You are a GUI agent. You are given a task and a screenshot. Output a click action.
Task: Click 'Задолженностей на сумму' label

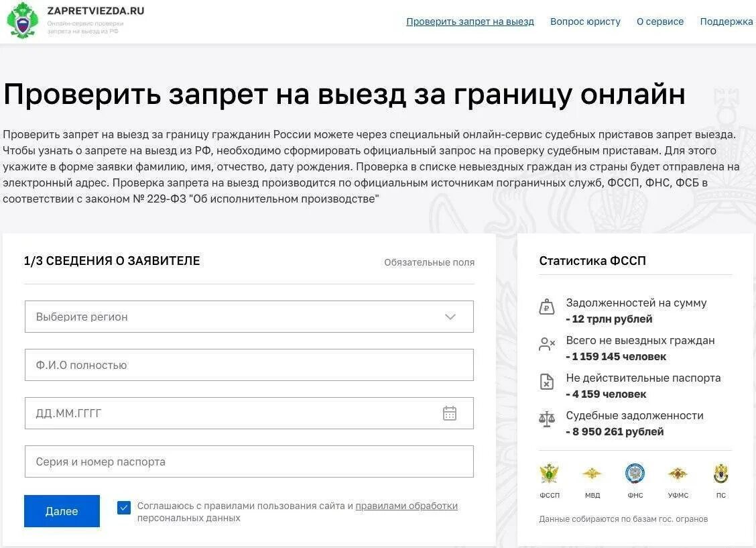636,303
